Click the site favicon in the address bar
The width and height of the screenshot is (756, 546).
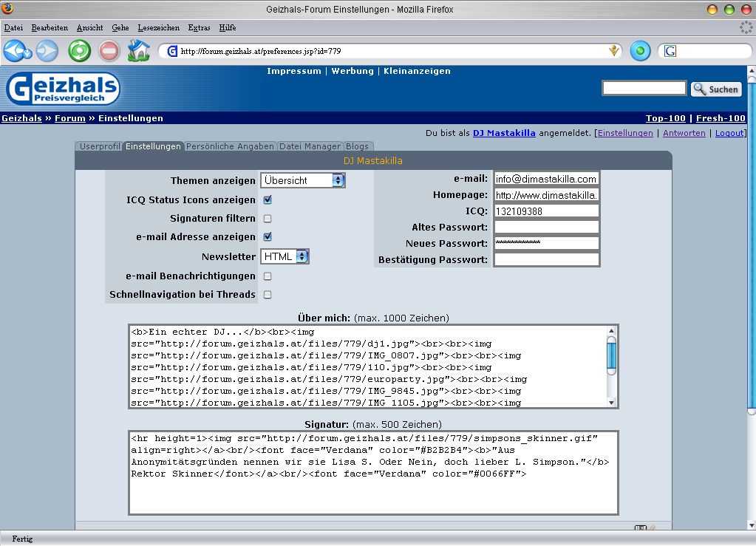171,51
